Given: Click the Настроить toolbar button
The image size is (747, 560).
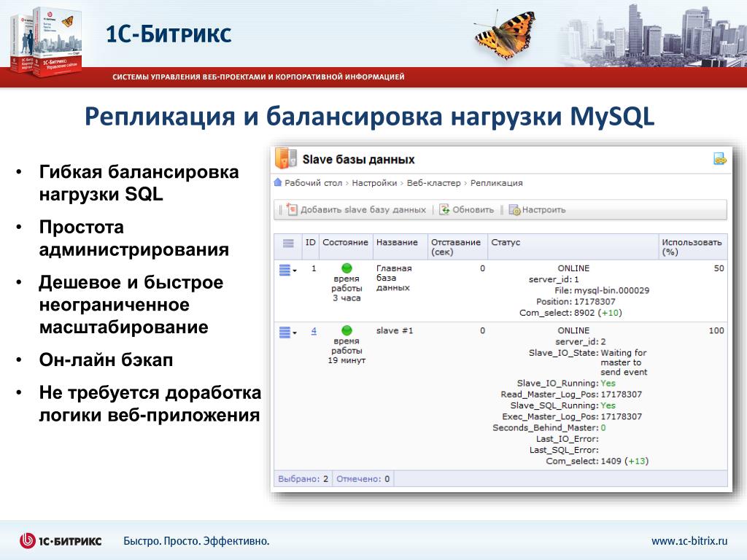Looking at the screenshot, I should click(538, 209).
